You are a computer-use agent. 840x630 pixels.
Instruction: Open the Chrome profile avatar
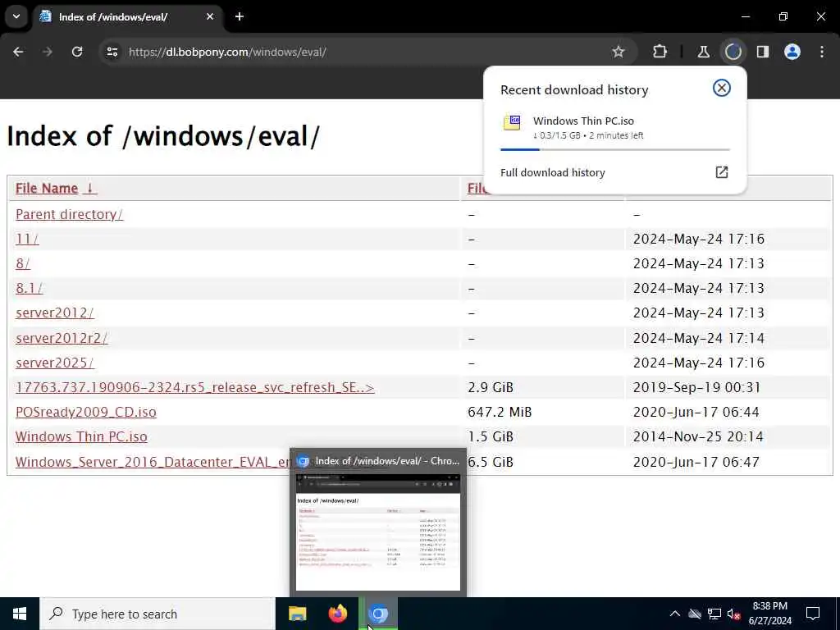click(x=792, y=52)
